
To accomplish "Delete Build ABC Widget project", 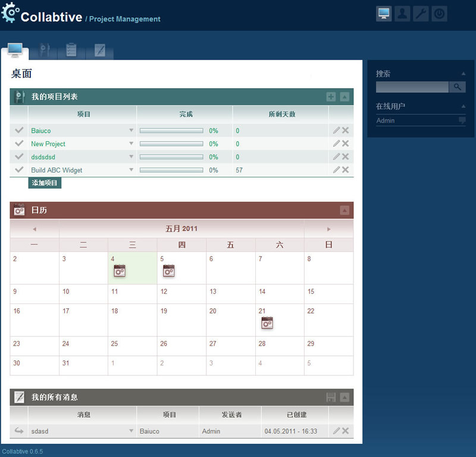I will pyautogui.click(x=345, y=170).
